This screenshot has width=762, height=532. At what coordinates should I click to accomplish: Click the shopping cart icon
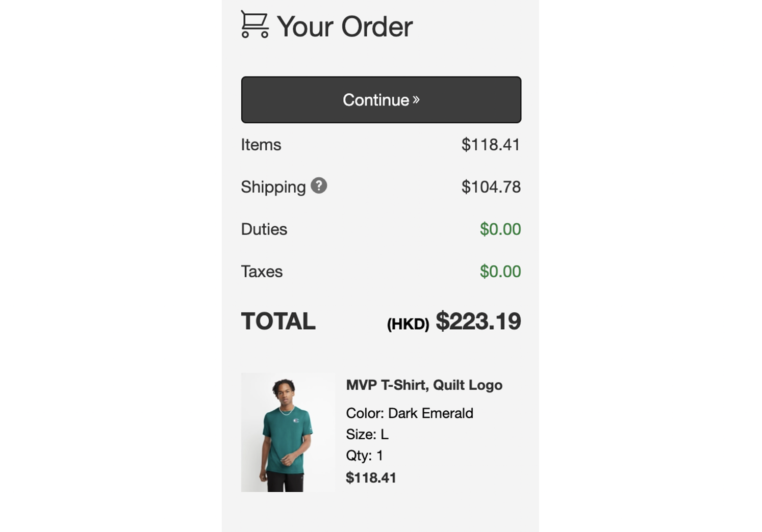(255, 24)
